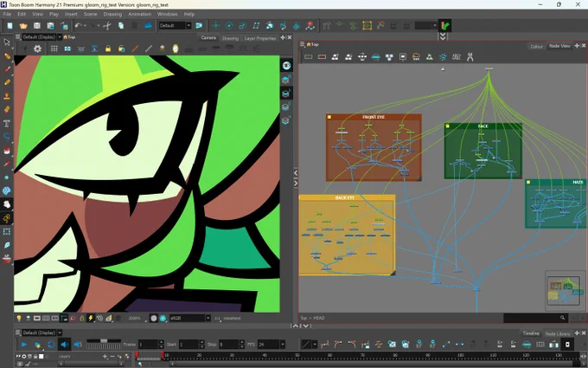Toggle the FRONT EYE backdrop yellow square

coord(329,117)
